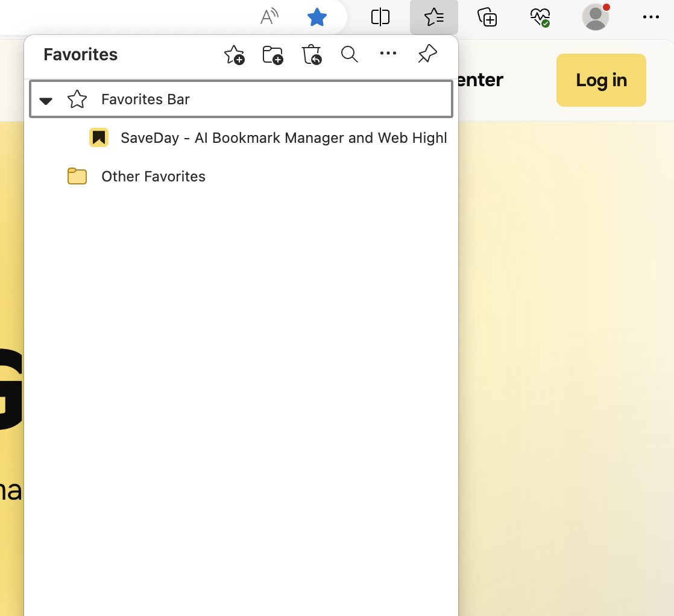
Task: Open the Other Favorites folder
Action: tap(153, 176)
